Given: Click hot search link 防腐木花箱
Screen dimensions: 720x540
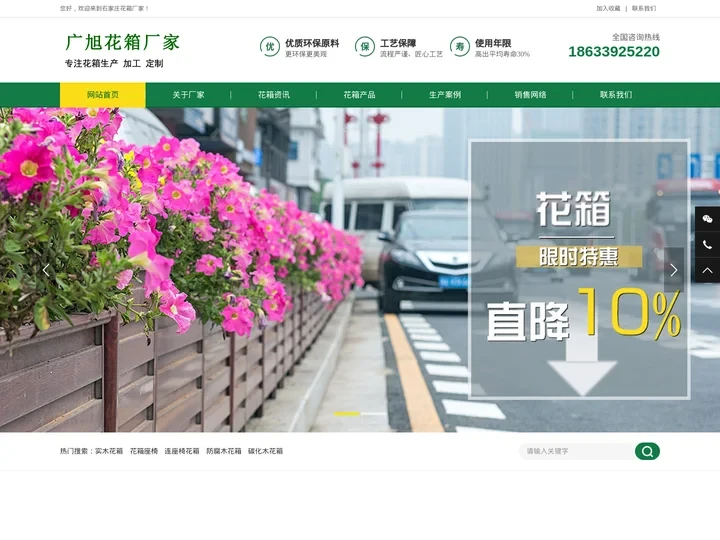Looking at the screenshot, I should click(224, 451).
